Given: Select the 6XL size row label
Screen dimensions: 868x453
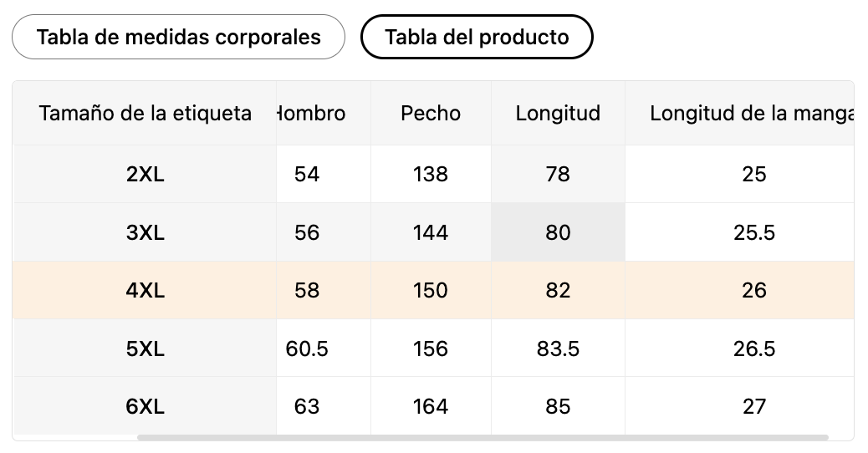Looking at the screenshot, I should (x=145, y=406).
